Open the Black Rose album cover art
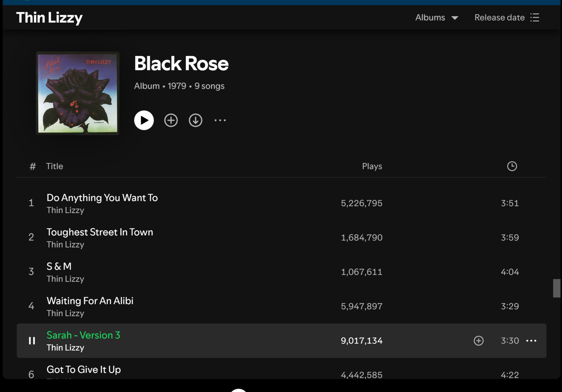Screen dimensions: 562x392 (78, 93)
